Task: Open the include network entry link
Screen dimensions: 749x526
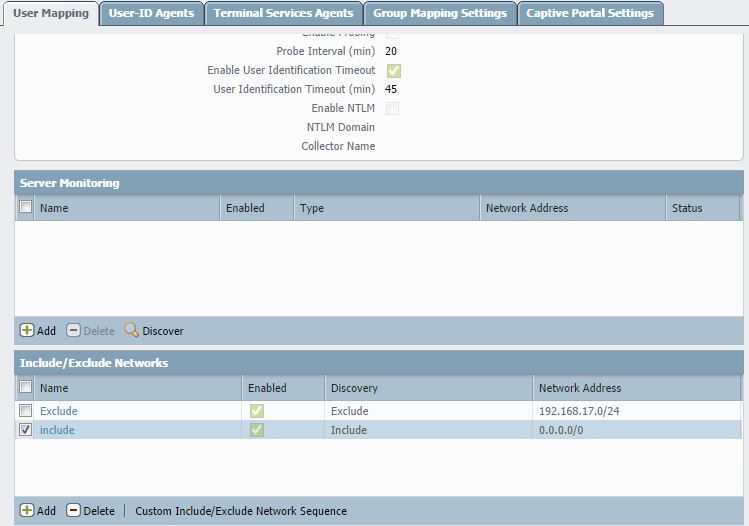Action: click(57, 430)
